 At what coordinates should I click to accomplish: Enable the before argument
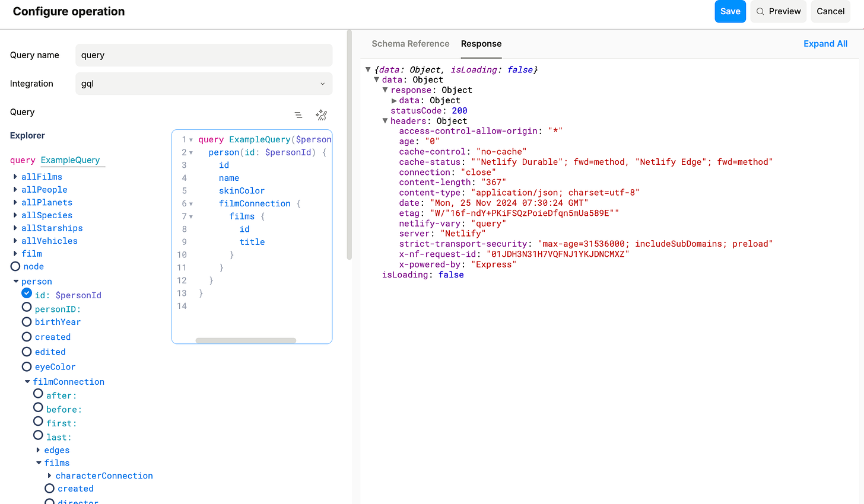(x=38, y=407)
